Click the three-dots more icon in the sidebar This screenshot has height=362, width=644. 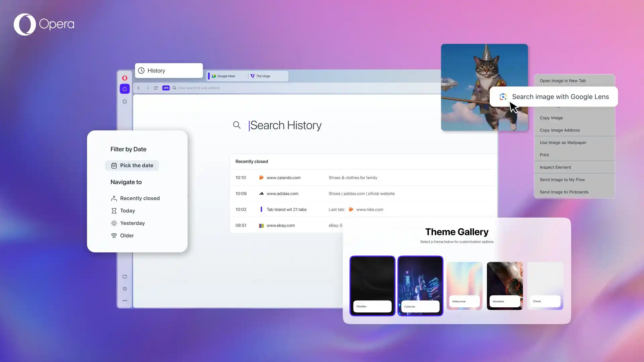[x=124, y=301]
